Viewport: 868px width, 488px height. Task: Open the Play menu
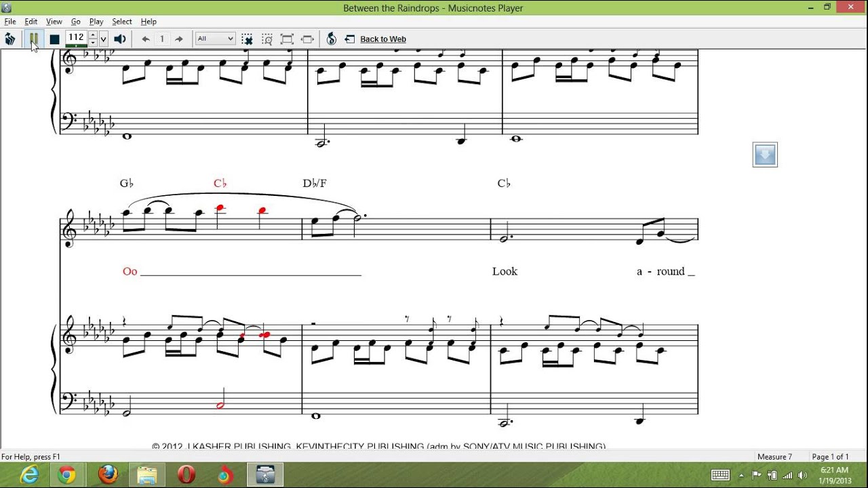click(x=96, y=22)
